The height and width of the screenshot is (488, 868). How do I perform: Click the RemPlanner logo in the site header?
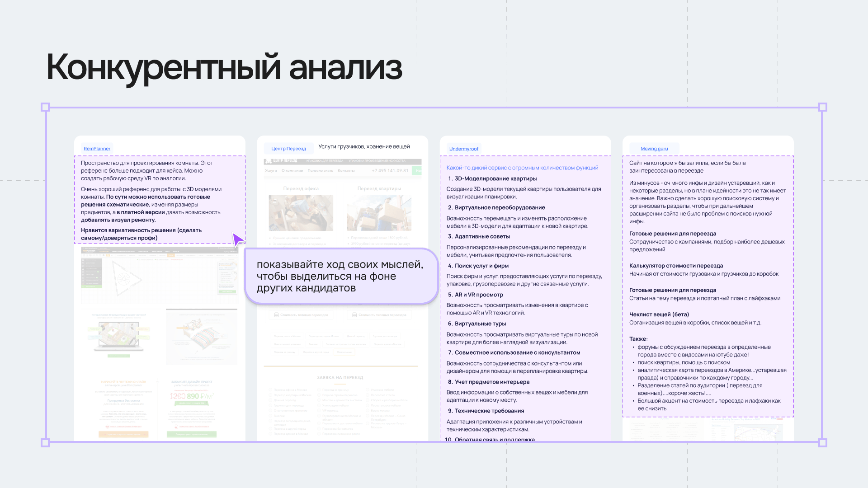88,251
